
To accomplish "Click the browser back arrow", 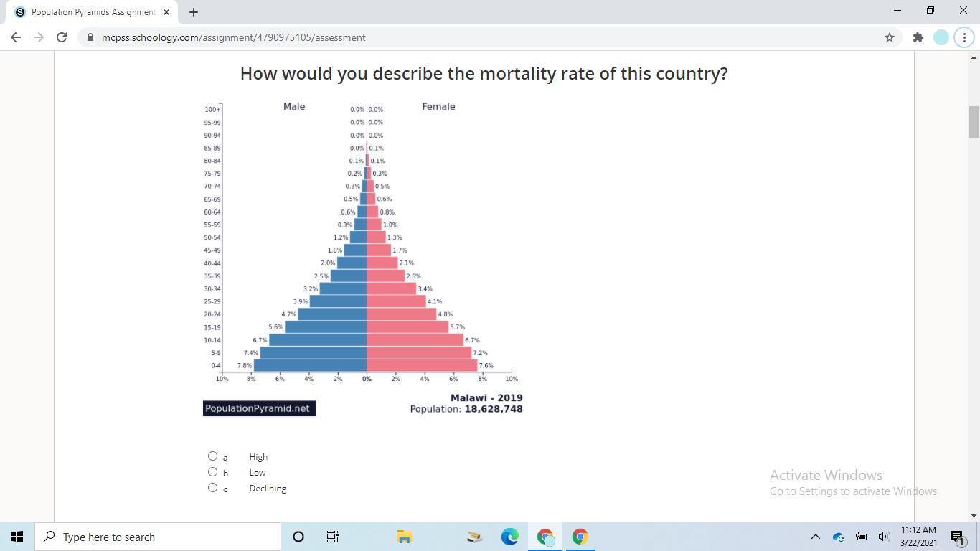I will coord(16,37).
